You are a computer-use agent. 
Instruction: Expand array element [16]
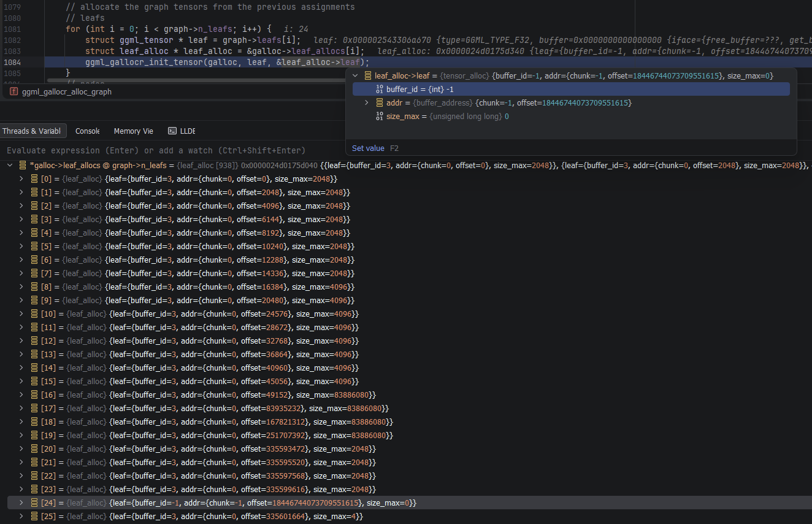pyautogui.click(x=21, y=395)
